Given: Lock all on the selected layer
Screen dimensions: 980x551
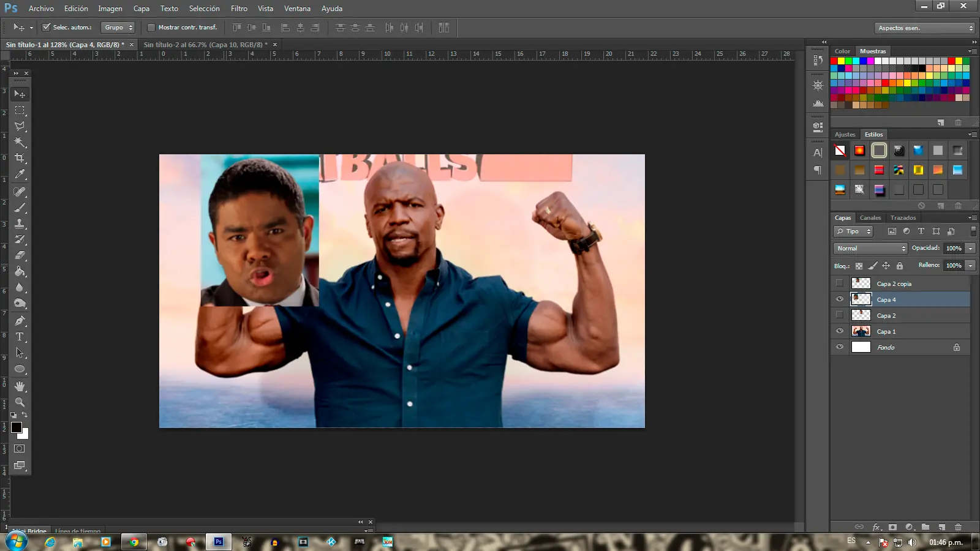Looking at the screenshot, I should point(900,266).
